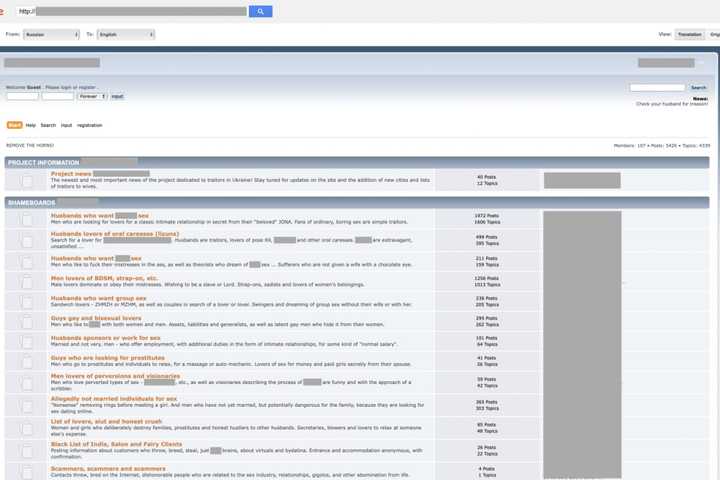Click the REMOVE THE HORNS! breadcrumb link
The height and width of the screenshot is (480, 720).
coord(30,145)
